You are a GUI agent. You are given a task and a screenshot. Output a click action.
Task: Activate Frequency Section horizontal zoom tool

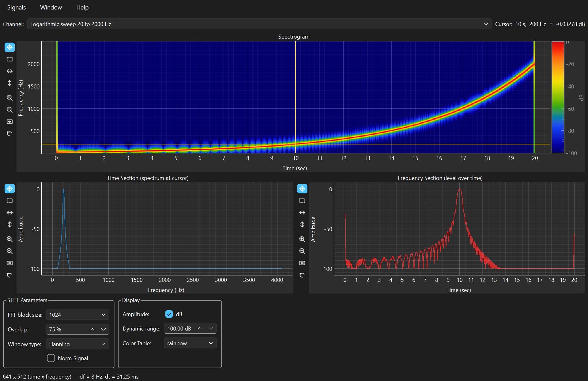point(302,212)
